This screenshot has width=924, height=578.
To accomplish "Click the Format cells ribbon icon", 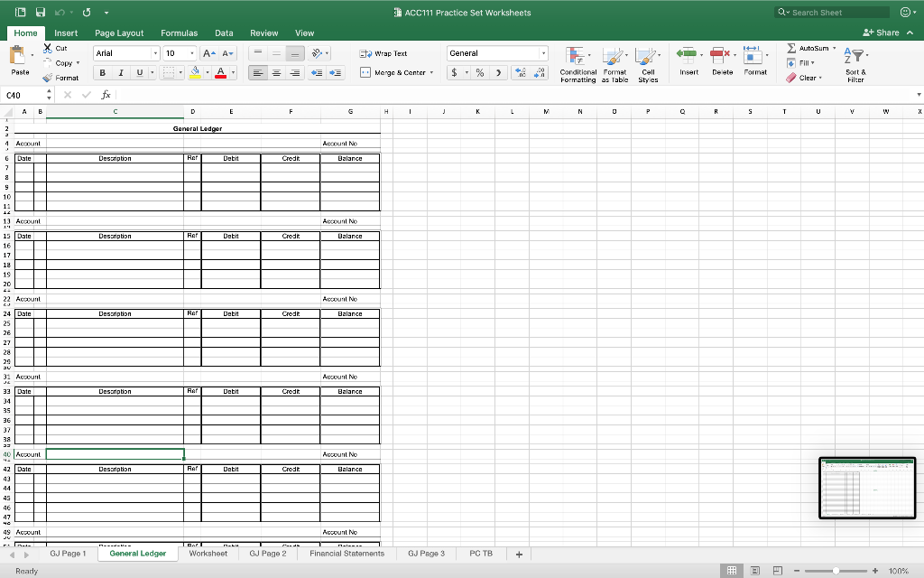I will point(753,55).
